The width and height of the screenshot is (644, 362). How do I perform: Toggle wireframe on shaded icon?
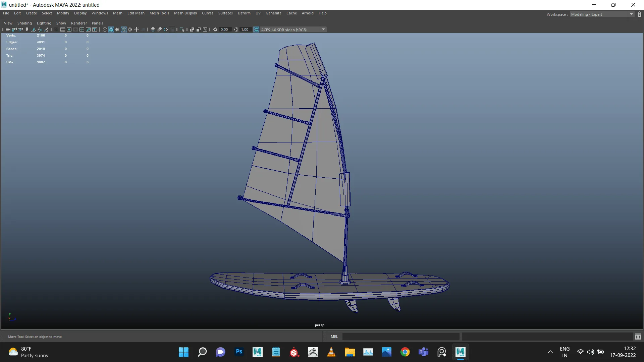[x=124, y=29]
